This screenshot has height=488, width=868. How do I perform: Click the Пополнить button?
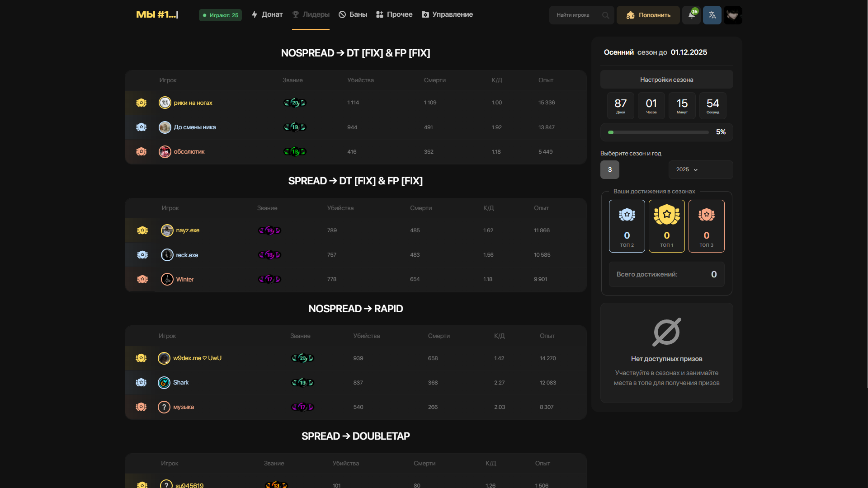(x=648, y=15)
